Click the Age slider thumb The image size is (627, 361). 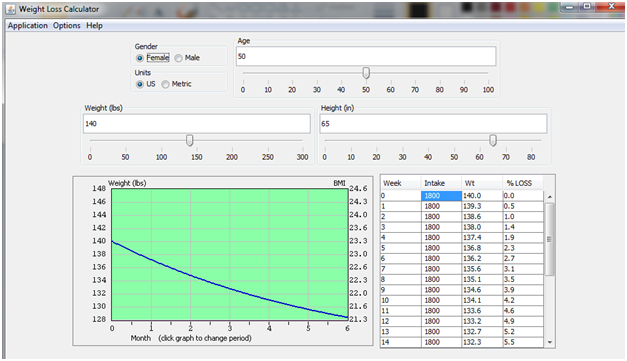(366, 73)
